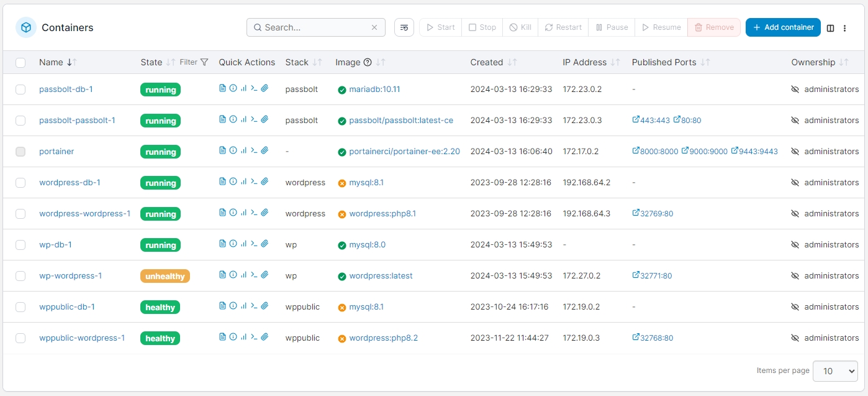Open the wordpress-wordpress-1 container link
Viewport: 868px width, 396px height.
[84, 213]
